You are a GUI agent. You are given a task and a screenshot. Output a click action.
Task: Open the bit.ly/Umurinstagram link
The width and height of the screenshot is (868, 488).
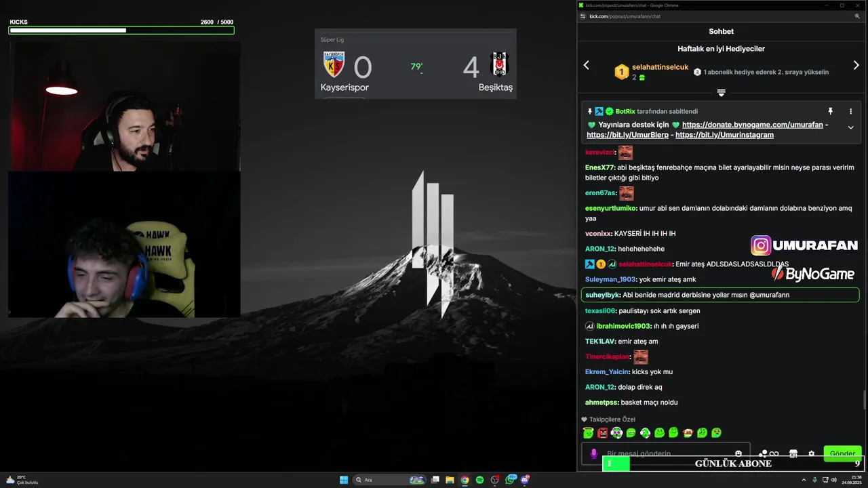point(724,135)
